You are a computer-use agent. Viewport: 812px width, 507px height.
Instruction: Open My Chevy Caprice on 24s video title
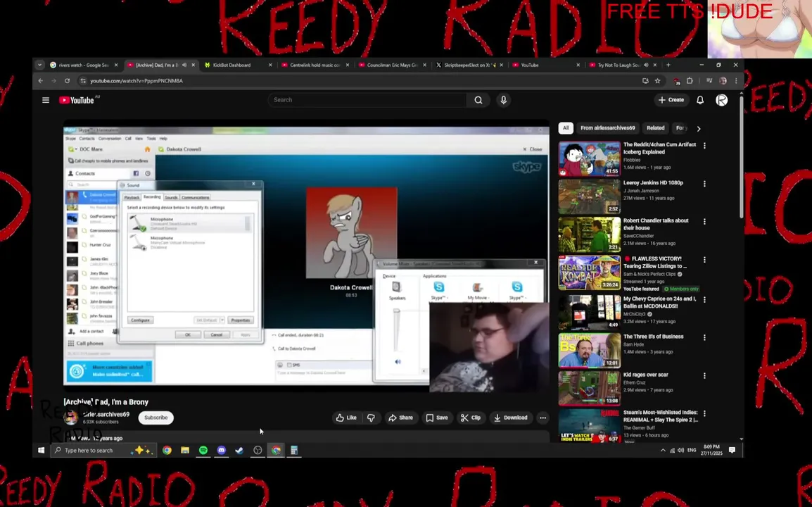(659, 302)
